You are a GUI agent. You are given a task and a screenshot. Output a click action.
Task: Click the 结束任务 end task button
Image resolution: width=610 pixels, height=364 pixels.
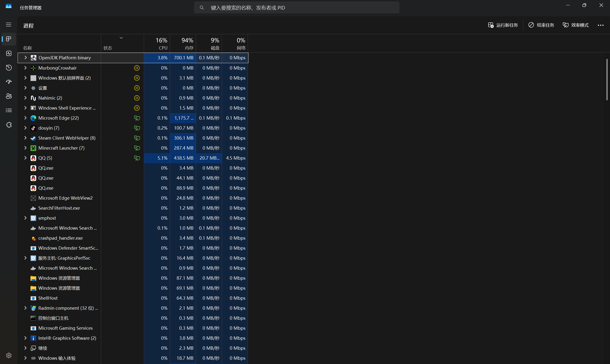(x=541, y=25)
